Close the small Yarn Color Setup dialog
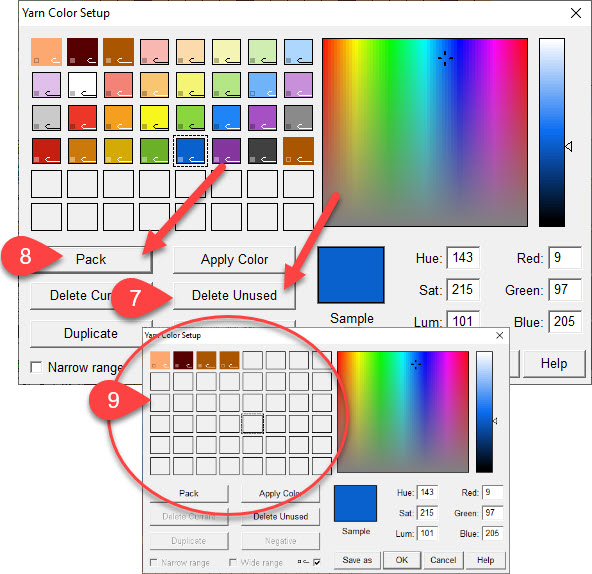Viewport: 592px width, 574px height. click(500, 335)
